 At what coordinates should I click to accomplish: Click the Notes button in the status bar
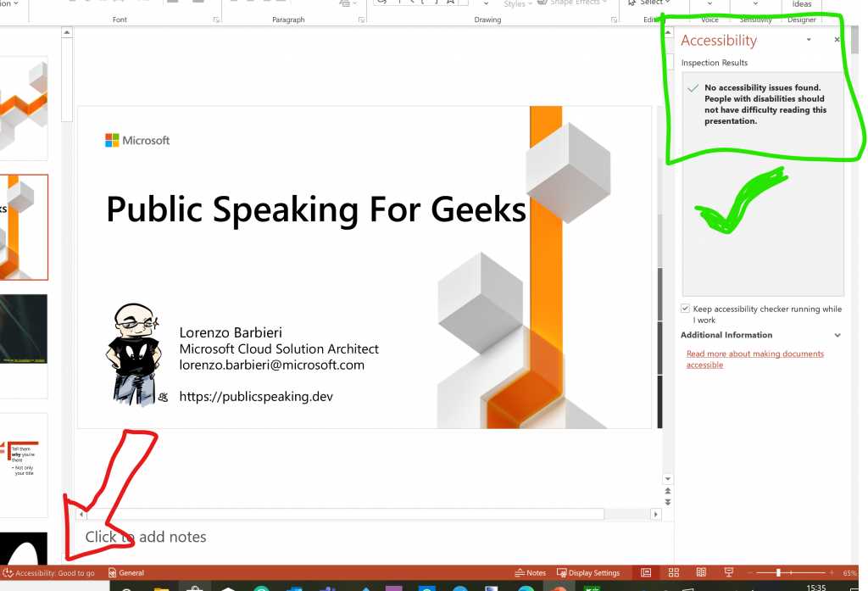[x=530, y=572]
